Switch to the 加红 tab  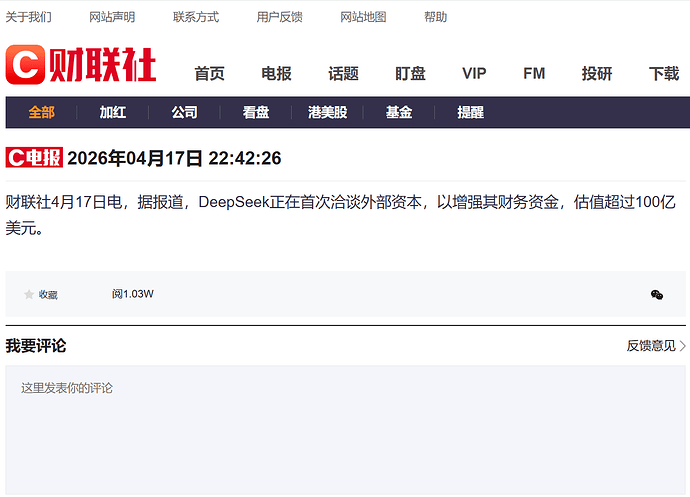(x=113, y=112)
